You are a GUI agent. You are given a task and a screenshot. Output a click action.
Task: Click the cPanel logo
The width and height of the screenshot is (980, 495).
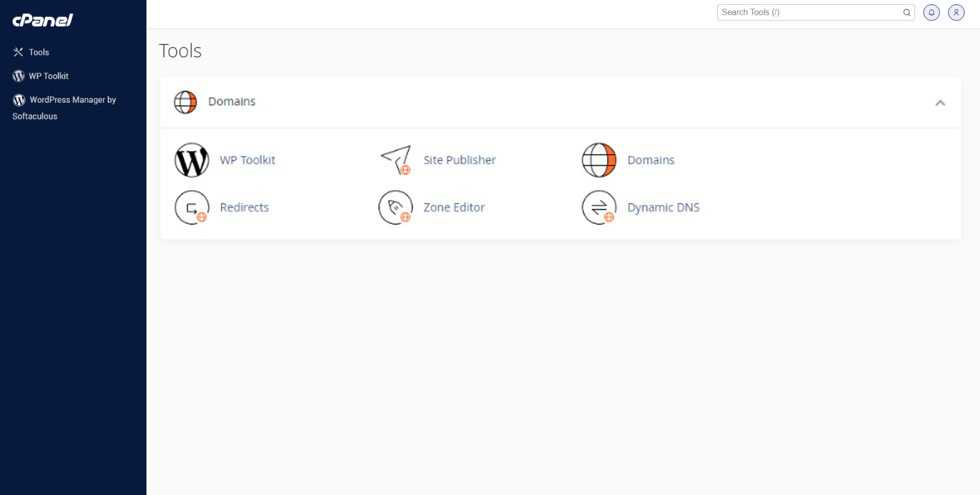(43, 20)
